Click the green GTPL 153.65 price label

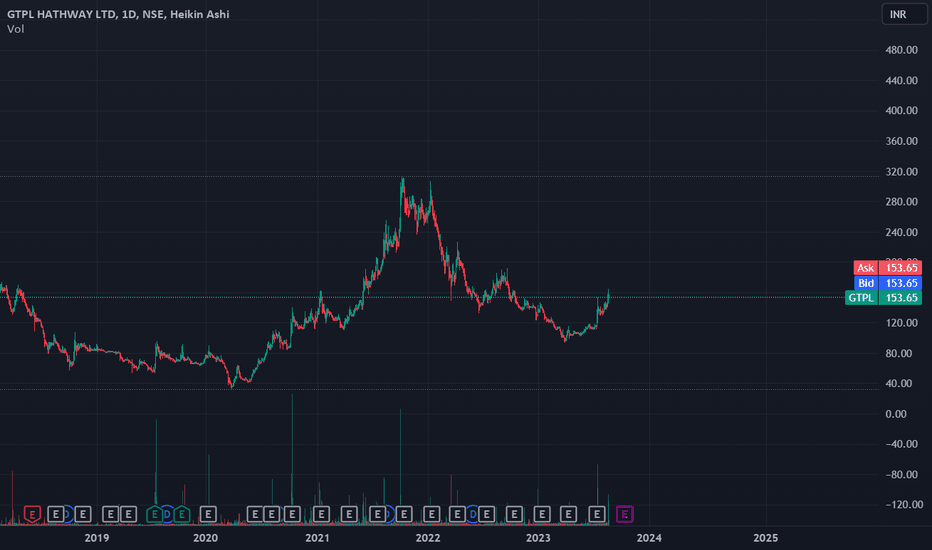coord(883,298)
